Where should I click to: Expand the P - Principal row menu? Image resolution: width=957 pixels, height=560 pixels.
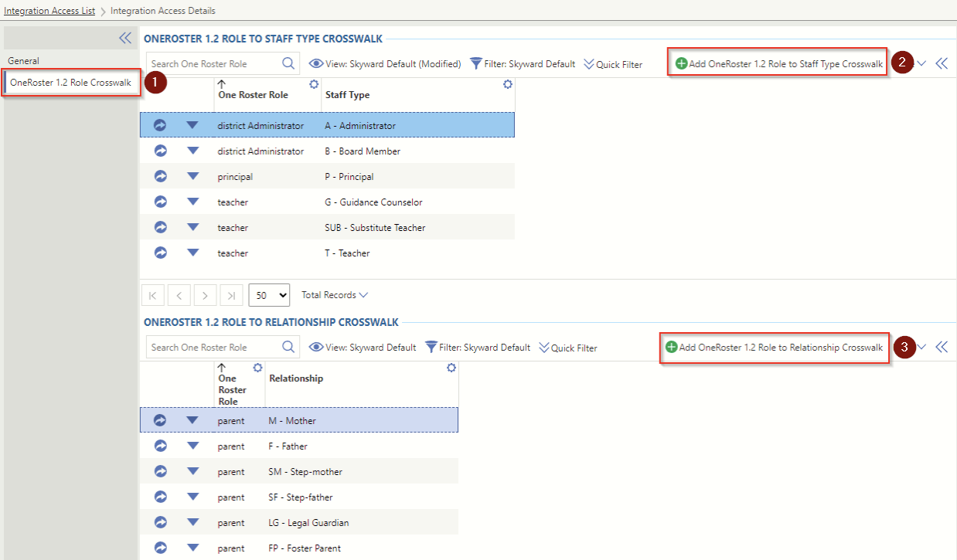pyautogui.click(x=192, y=176)
